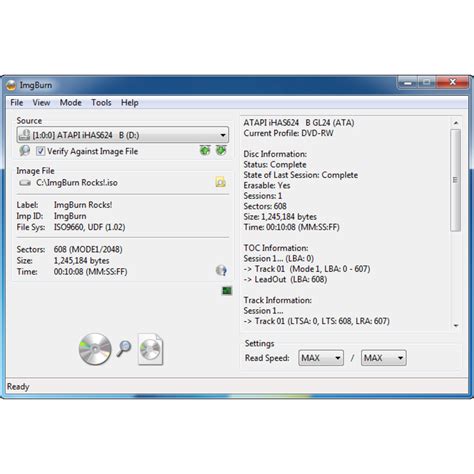
Task: Click the Imp ID value ImgBurn
Action: (70, 216)
